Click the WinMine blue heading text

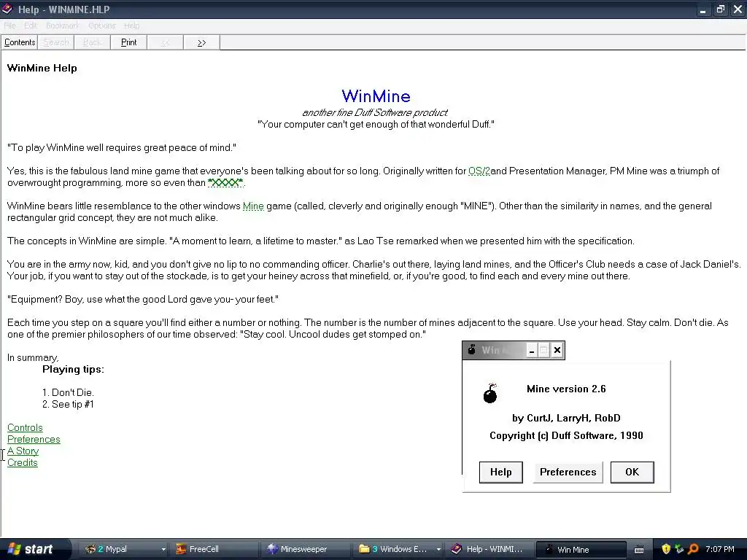[376, 96]
